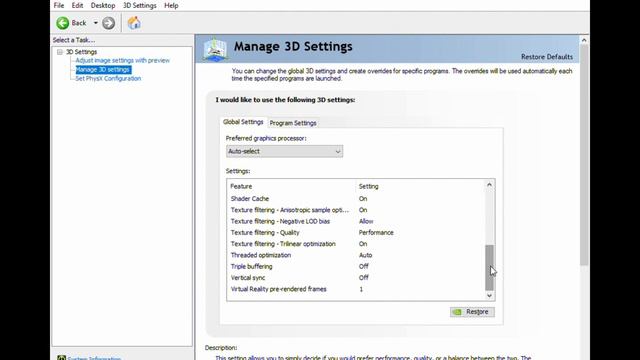Screen dimensions: 640x360
Task: Select the Vertical sync row
Action: click(355, 278)
